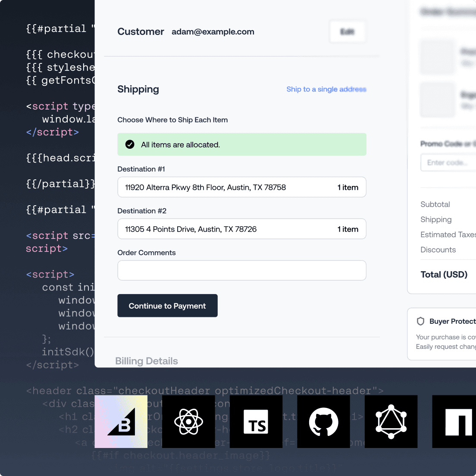Click the Shipping label in order summary
Screen dimensions: 476x476
pos(436,219)
